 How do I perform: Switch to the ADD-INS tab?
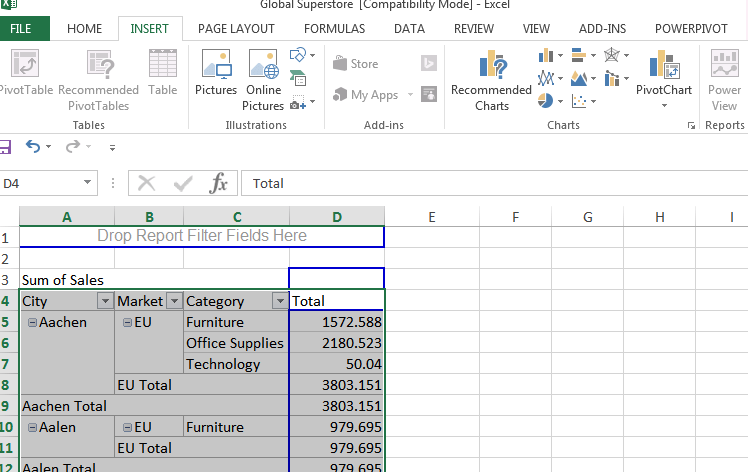(x=603, y=29)
